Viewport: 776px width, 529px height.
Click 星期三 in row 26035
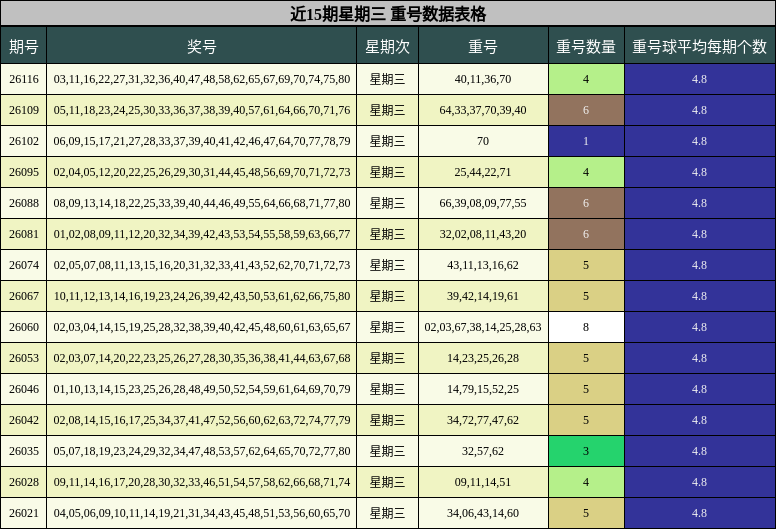388,451
